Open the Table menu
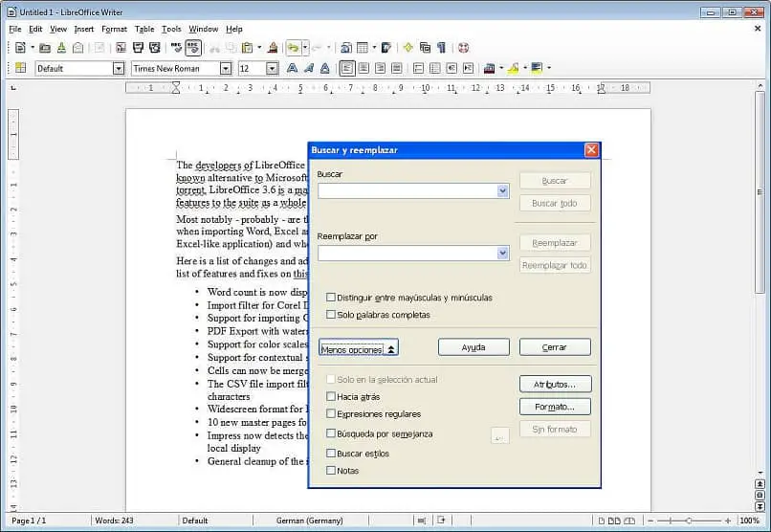771x532 pixels. click(x=143, y=29)
